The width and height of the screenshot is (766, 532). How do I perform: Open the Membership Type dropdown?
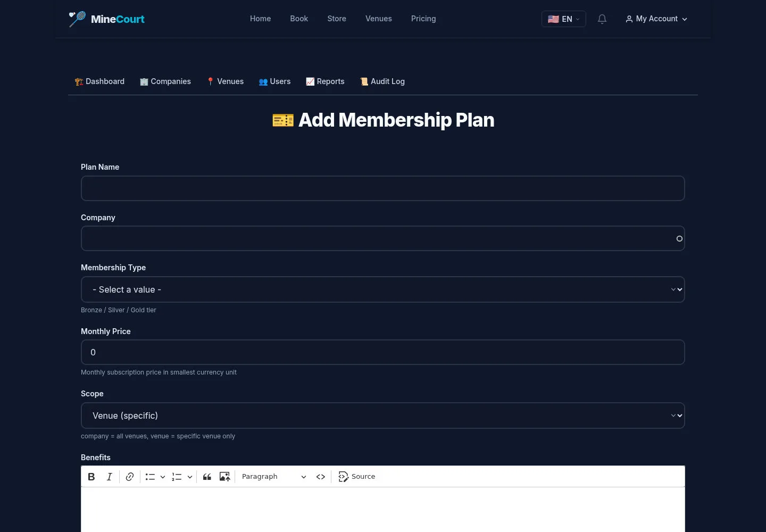point(383,289)
